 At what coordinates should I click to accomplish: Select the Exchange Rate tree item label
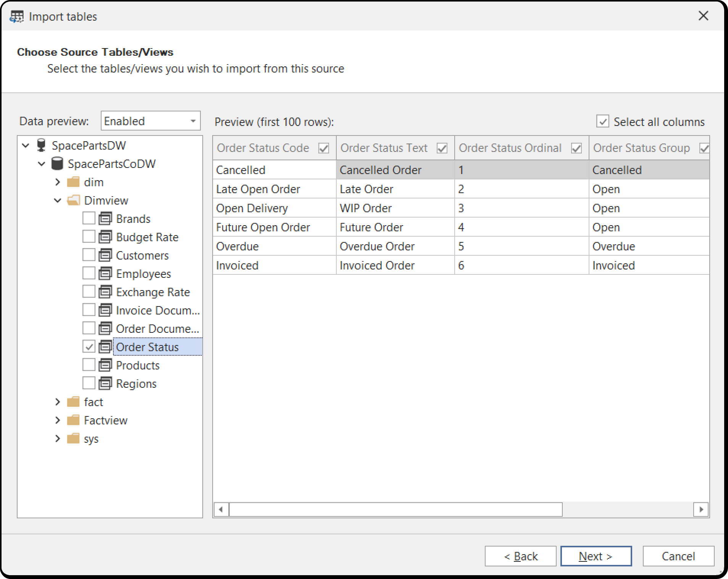[153, 292]
